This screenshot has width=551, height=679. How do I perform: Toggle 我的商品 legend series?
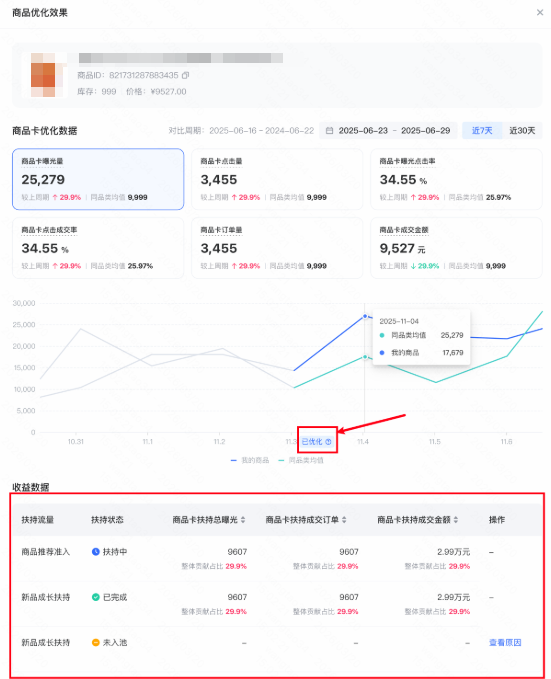click(x=250, y=460)
